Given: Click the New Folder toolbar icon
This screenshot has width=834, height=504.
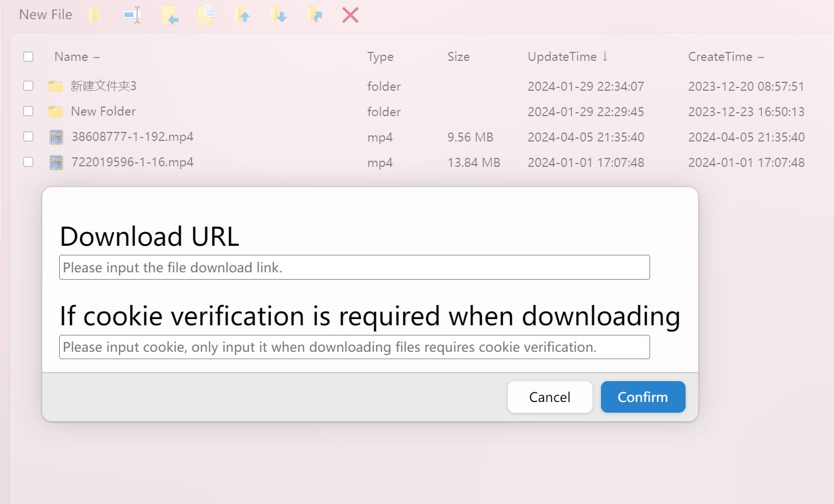Looking at the screenshot, I should pyautogui.click(x=94, y=15).
